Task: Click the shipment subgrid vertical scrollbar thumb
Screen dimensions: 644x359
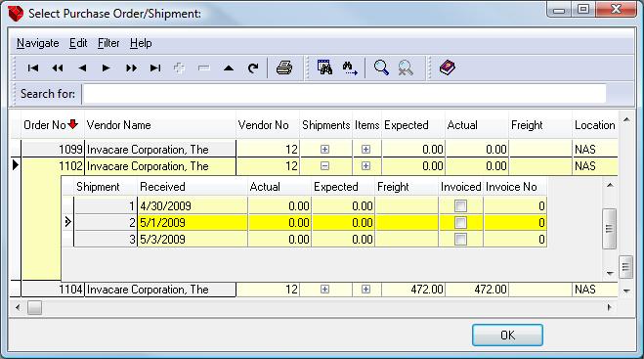Action: 609,229
